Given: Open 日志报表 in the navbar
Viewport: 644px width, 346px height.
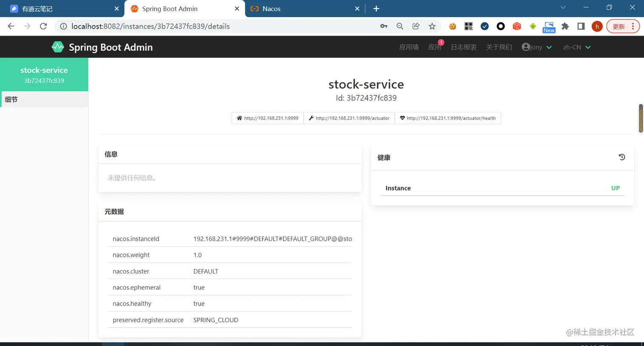Looking at the screenshot, I should coord(464,47).
